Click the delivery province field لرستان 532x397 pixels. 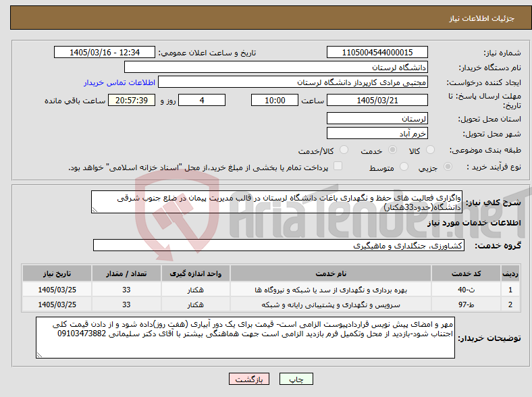377,118
